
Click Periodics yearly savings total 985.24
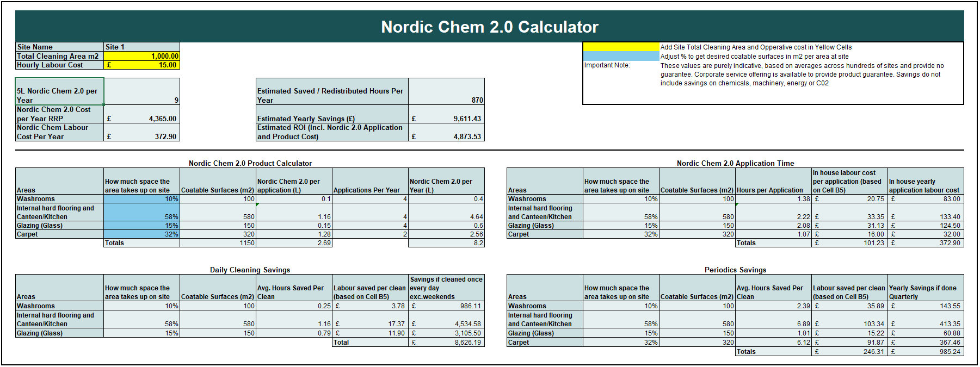point(926,351)
